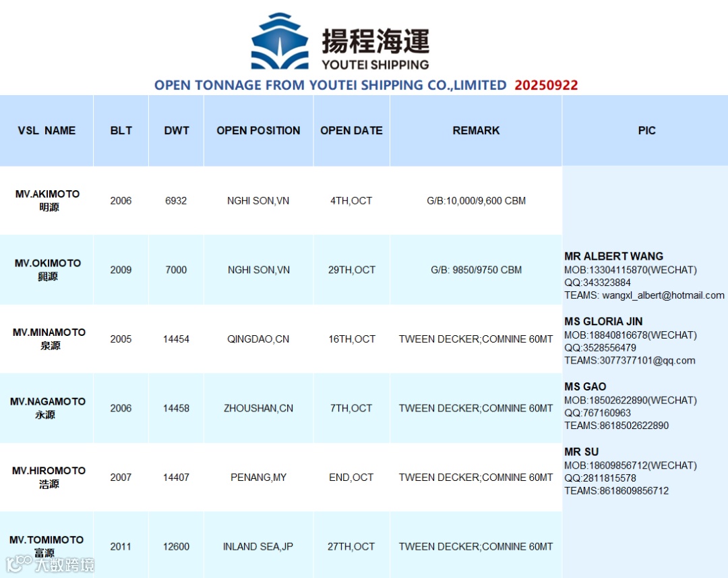Select the DWT column header

[x=177, y=131]
